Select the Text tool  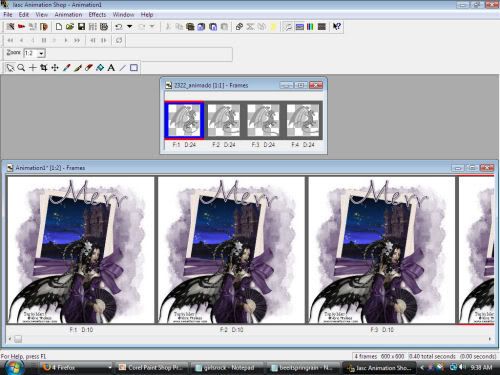111,68
